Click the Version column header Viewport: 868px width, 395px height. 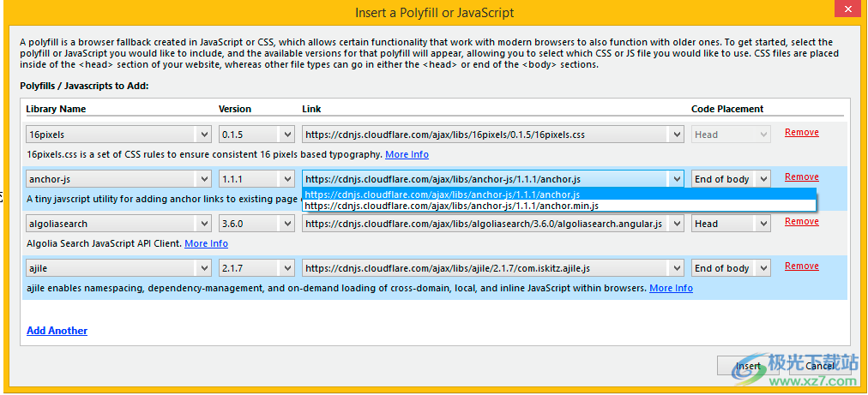235,109
